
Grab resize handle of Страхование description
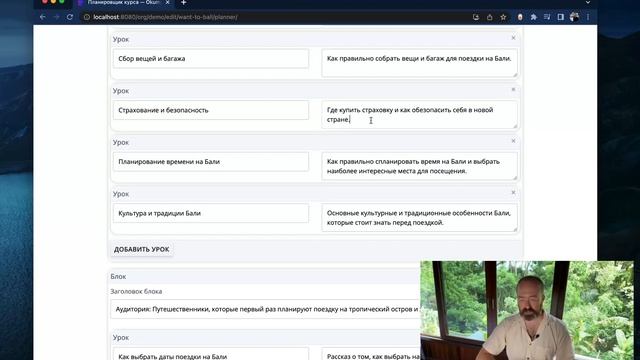[515, 126]
